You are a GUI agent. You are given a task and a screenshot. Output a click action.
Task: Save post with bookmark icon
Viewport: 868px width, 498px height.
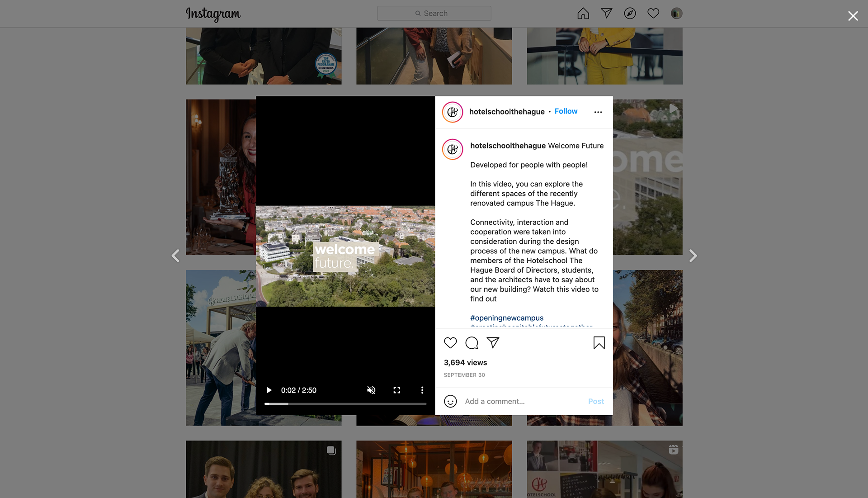point(599,343)
